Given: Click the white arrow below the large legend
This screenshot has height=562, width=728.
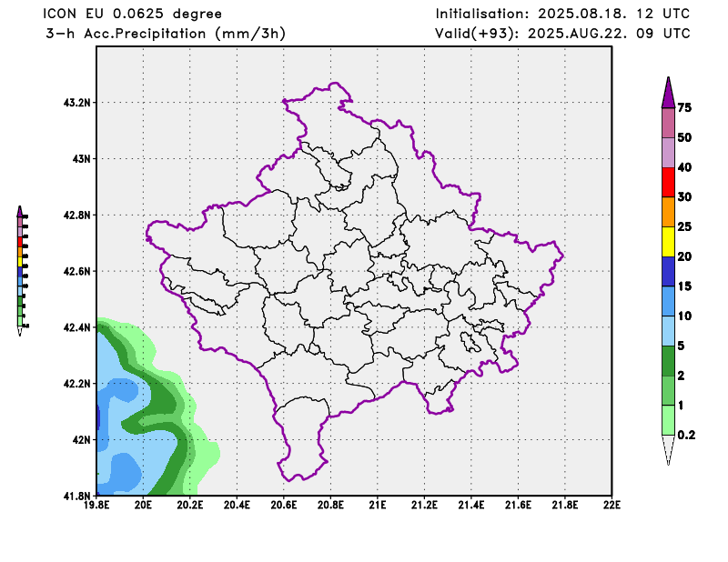Looking at the screenshot, I should [x=668, y=450].
